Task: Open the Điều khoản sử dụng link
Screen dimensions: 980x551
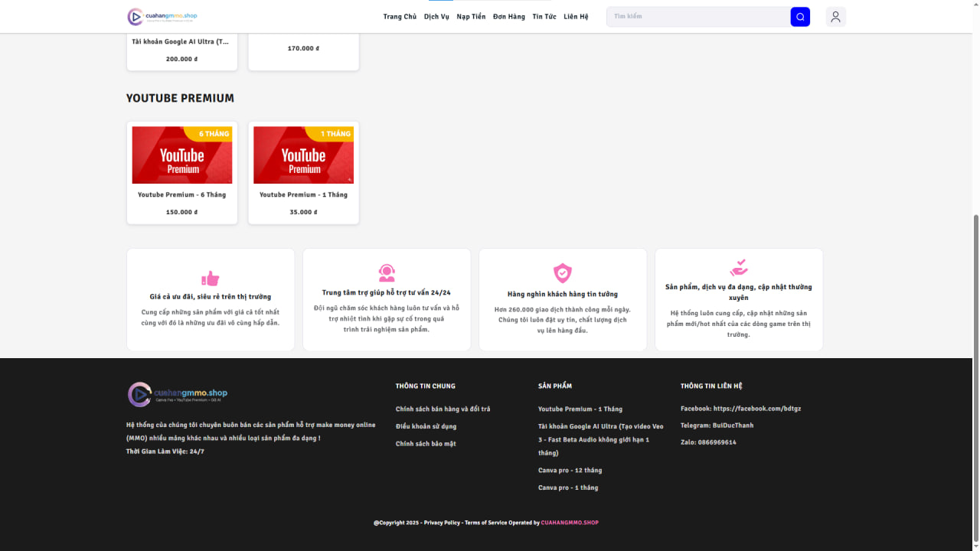Action: [x=426, y=427]
